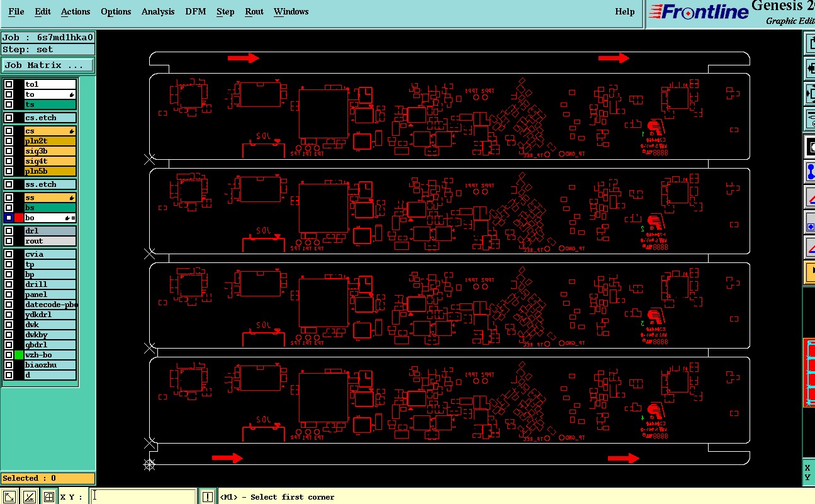Image resolution: width=815 pixels, height=504 pixels.
Task: Select the layer name 'sig4t'
Action: tap(50, 161)
